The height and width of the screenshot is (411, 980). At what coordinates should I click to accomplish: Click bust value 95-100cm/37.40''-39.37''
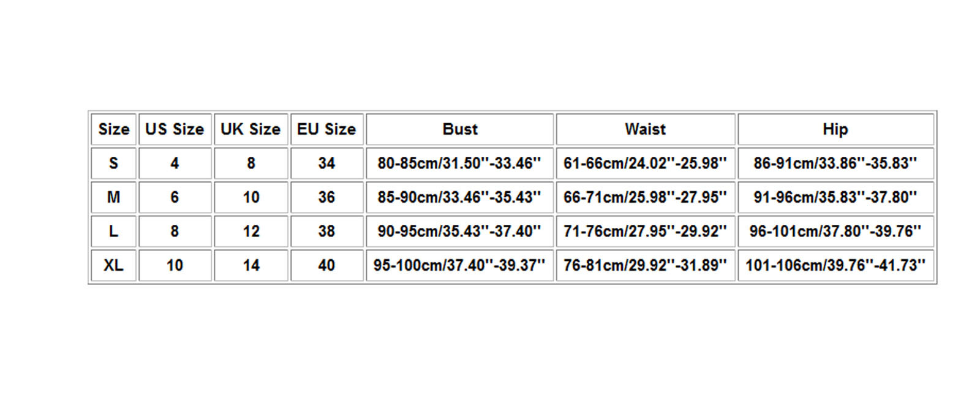click(459, 265)
